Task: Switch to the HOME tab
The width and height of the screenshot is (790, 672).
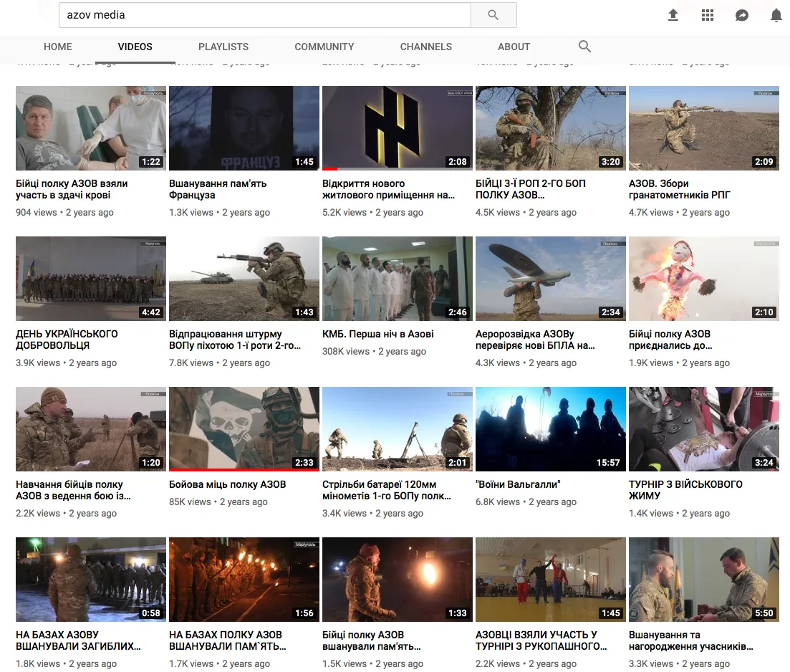Action: pyautogui.click(x=58, y=47)
